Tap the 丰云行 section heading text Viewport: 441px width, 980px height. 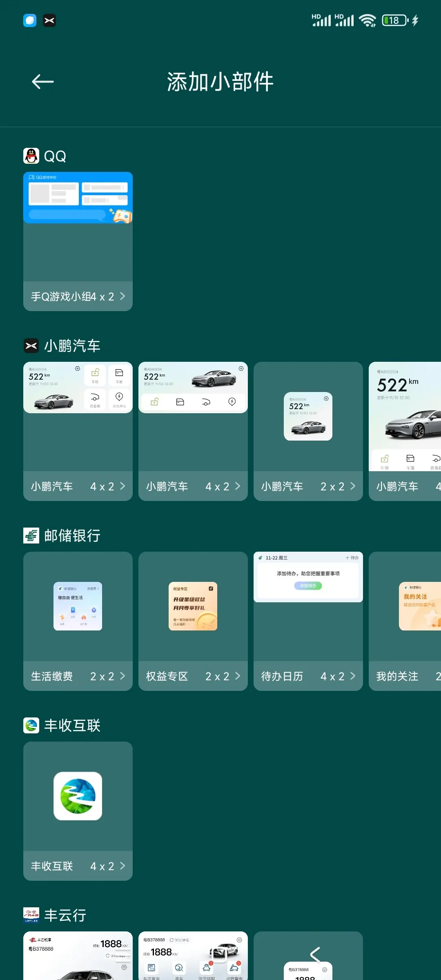pyautogui.click(x=65, y=915)
